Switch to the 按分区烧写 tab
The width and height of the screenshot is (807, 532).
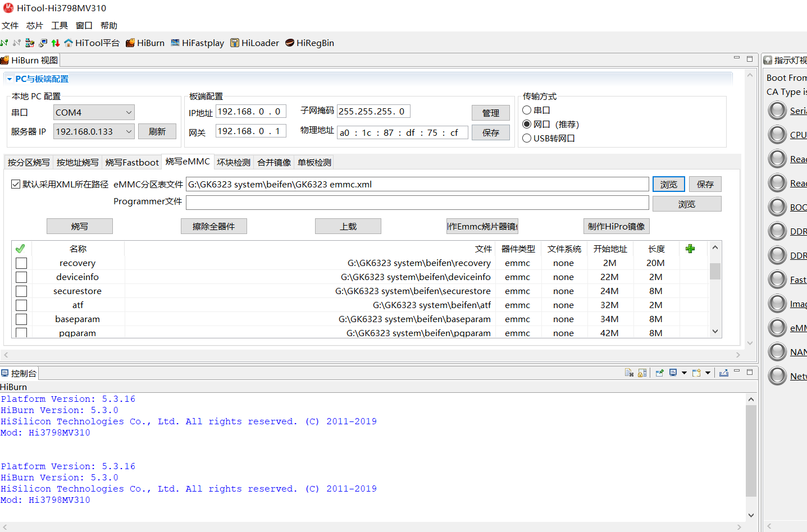click(x=29, y=162)
